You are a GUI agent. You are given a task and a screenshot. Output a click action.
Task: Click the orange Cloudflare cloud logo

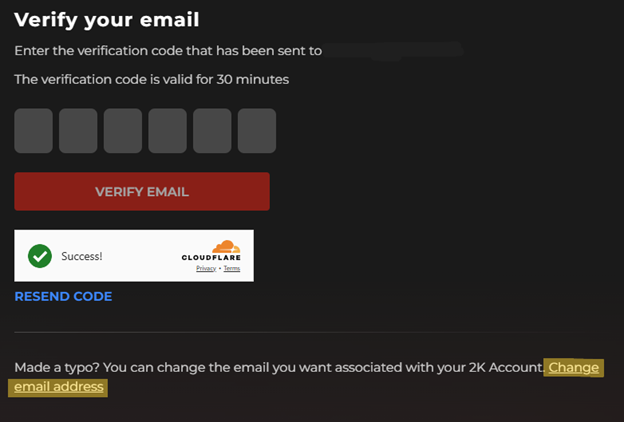click(x=226, y=246)
